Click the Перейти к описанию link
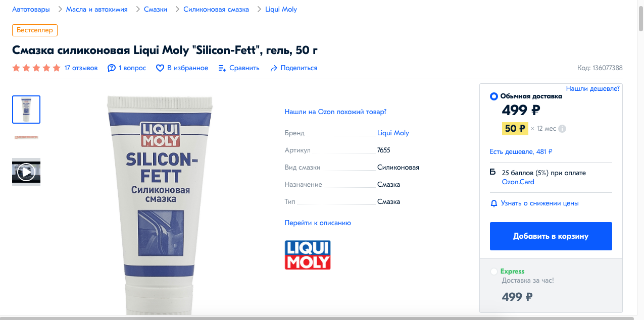644x320 pixels. click(318, 223)
